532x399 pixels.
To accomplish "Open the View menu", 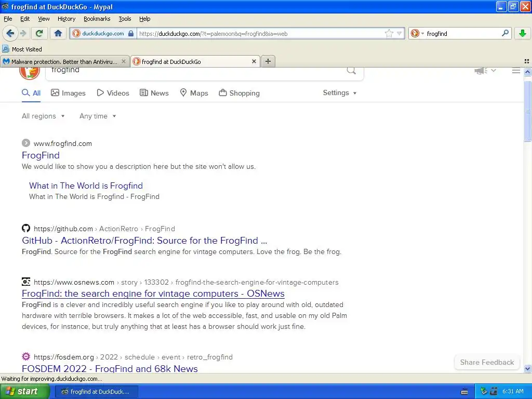I will tap(44, 19).
